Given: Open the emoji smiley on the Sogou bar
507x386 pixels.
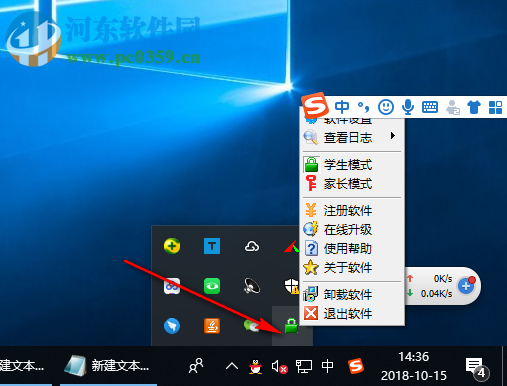Looking at the screenshot, I should [x=386, y=107].
